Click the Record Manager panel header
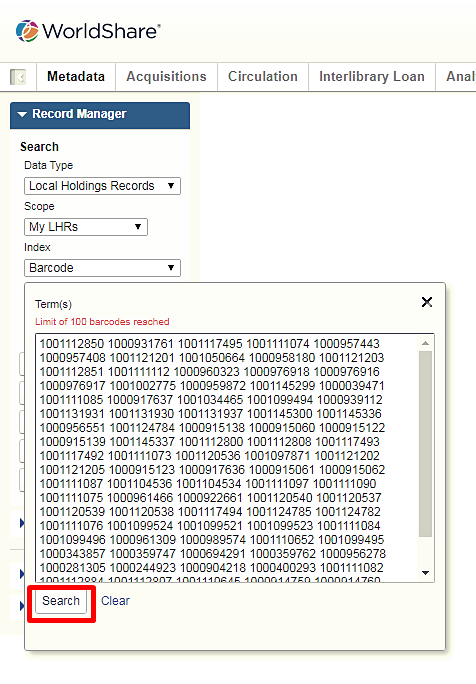This screenshot has height=684, width=476. 100,116
